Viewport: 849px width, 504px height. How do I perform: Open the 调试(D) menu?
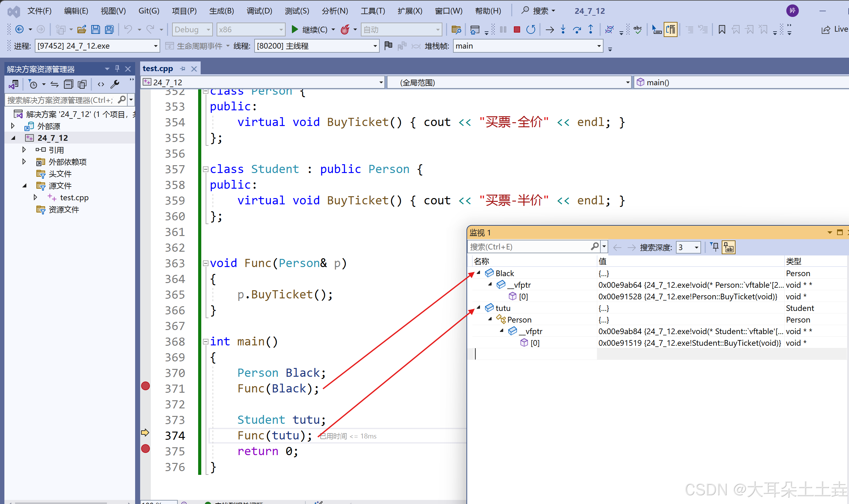(x=259, y=11)
